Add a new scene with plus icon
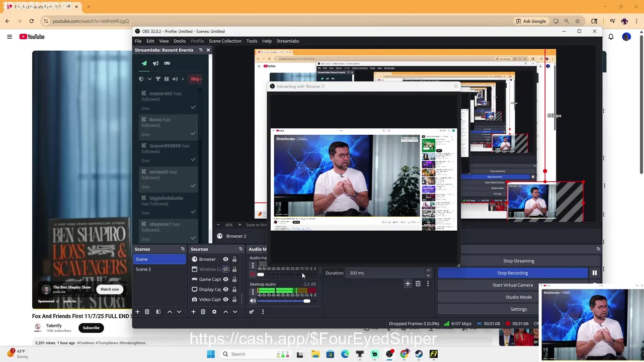644x362 pixels. pos(137,312)
